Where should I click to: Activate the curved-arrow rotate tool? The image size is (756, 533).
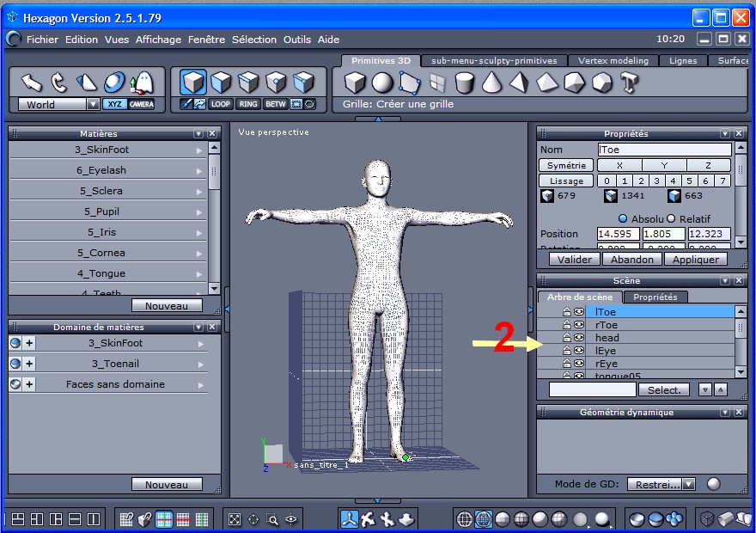[x=58, y=83]
